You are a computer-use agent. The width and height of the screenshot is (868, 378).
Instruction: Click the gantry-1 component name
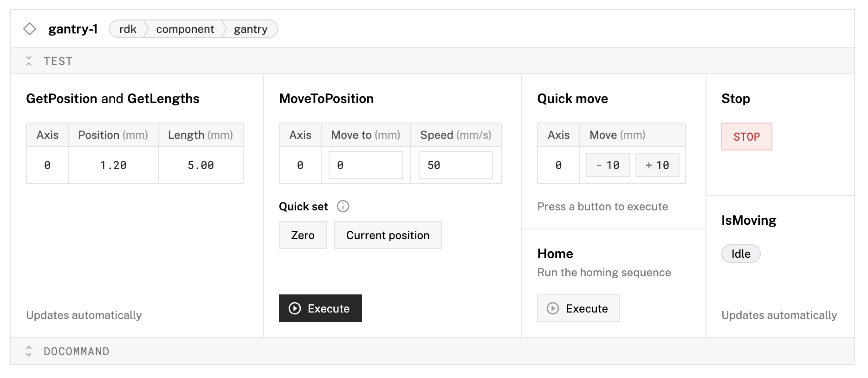[73, 29]
